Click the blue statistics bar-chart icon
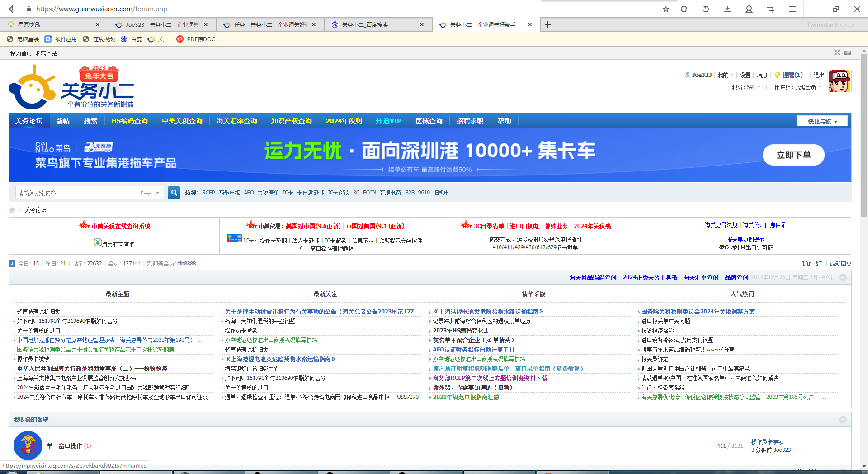 pos(12,264)
